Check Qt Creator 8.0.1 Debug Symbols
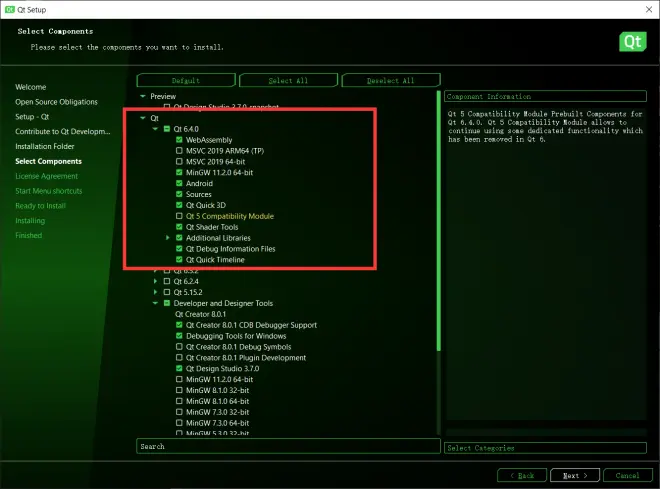Viewport: 660px width, 489px height. pos(179,347)
